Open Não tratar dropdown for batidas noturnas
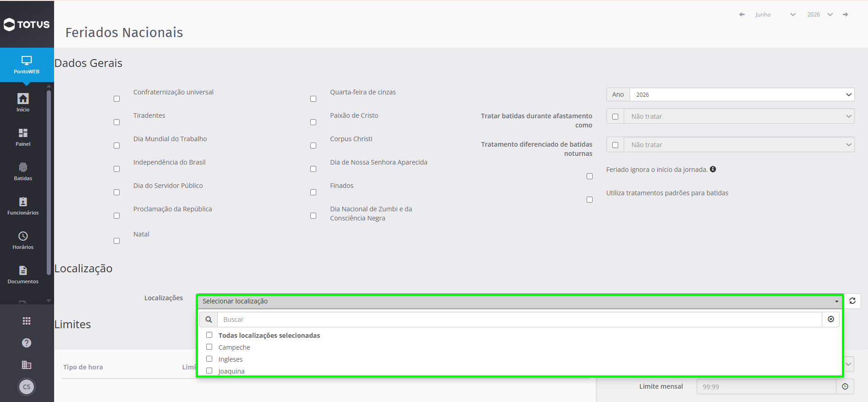 point(739,145)
